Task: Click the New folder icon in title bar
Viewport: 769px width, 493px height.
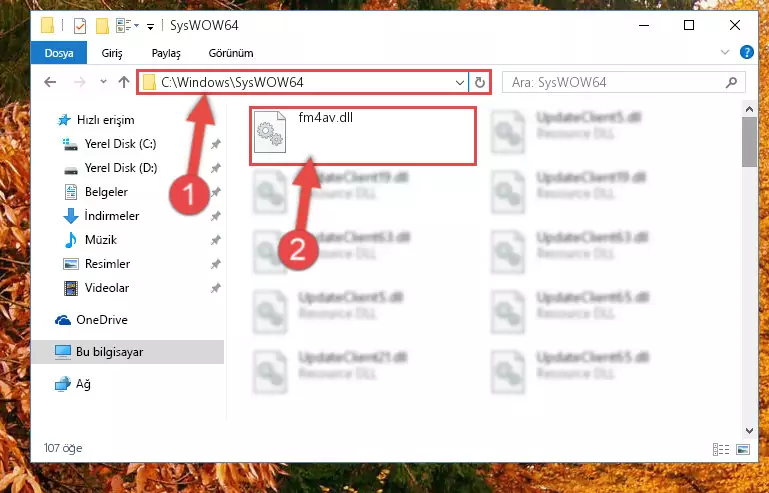Action: [x=102, y=26]
